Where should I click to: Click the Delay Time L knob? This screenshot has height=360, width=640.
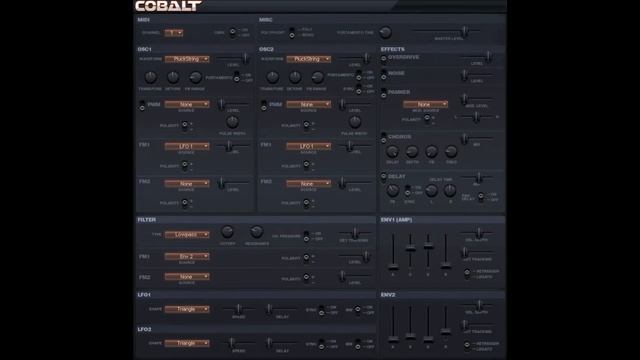431,190
